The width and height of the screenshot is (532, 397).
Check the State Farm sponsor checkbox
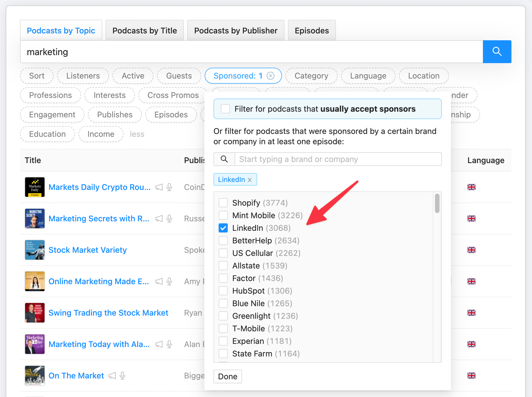click(223, 354)
